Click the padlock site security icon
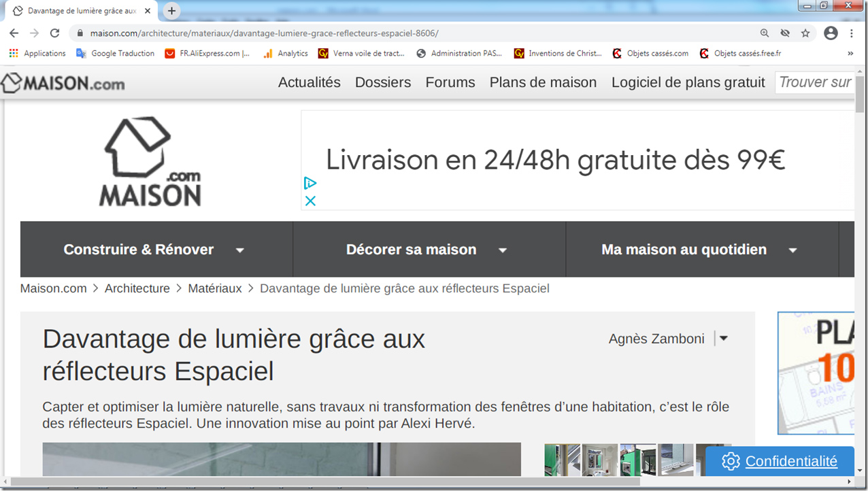868x491 pixels. (x=80, y=33)
